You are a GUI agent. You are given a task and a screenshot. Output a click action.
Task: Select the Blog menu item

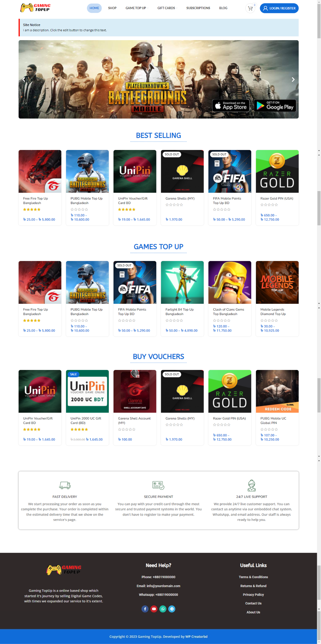point(223,8)
